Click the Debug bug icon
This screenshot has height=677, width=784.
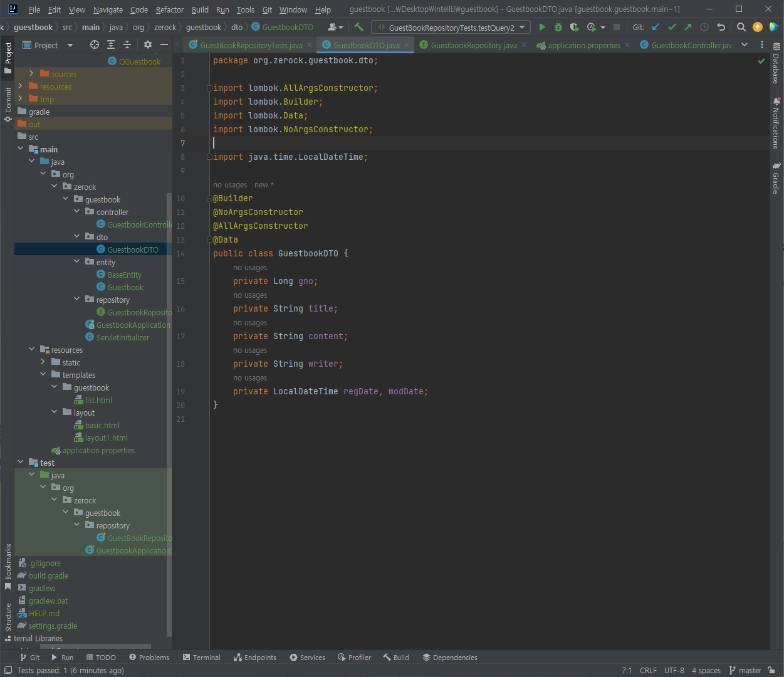point(558,27)
